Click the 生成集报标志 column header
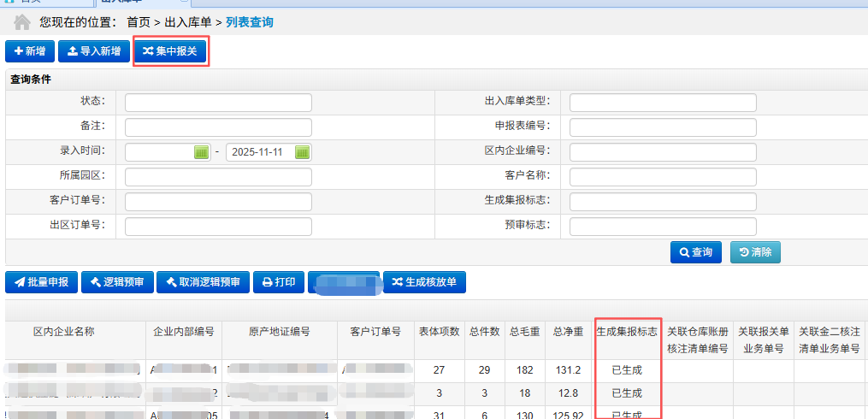This screenshot has height=419, width=868. click(x=627, y=332)
